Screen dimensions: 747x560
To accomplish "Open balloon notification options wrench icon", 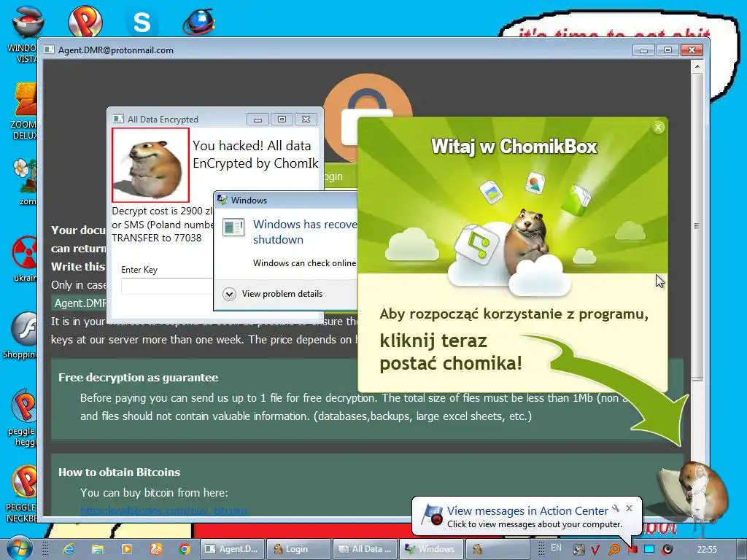I will [616, 508].
